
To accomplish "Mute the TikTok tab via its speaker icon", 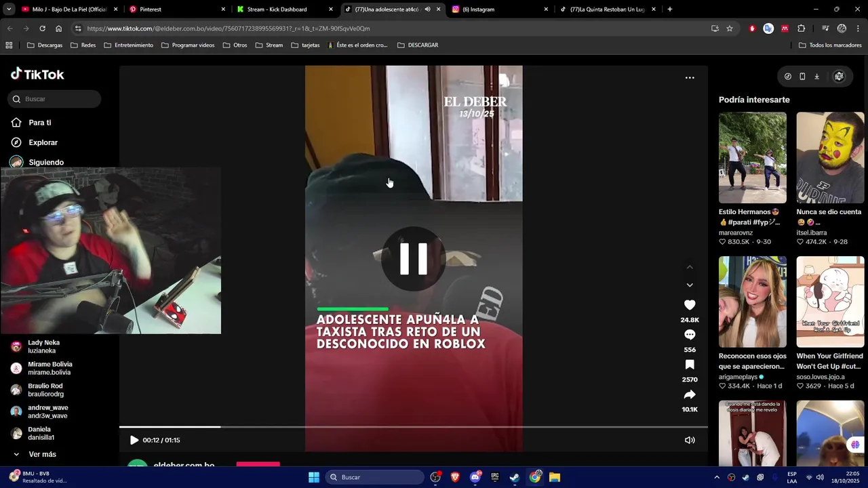I will (x=427, y=9).
